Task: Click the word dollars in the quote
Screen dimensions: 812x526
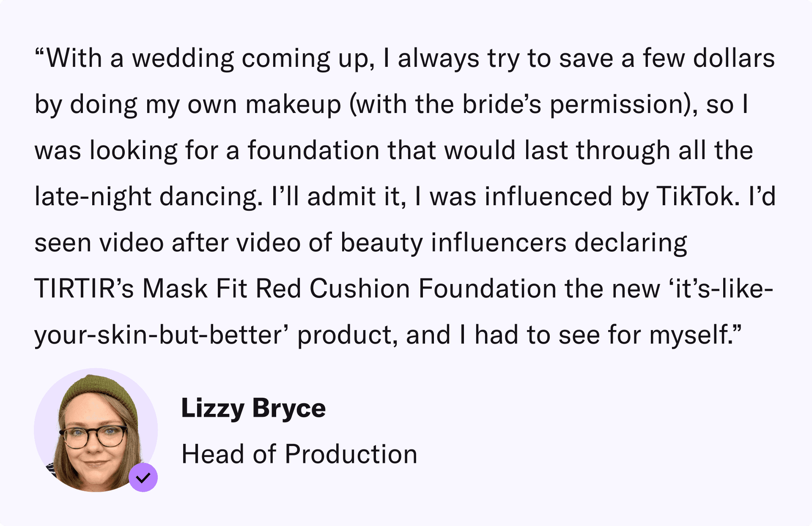Action: coord(734,58)
